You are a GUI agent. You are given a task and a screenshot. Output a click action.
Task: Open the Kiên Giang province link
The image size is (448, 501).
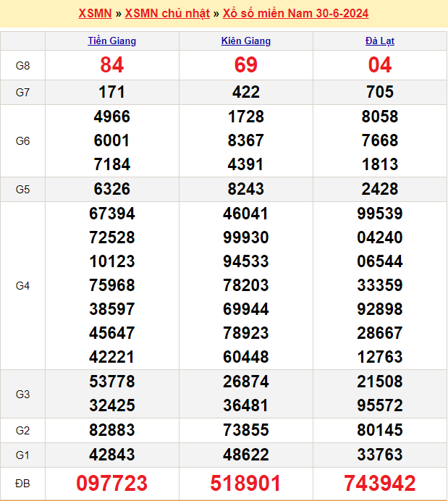pyautogui.click(x=246, y=41)
